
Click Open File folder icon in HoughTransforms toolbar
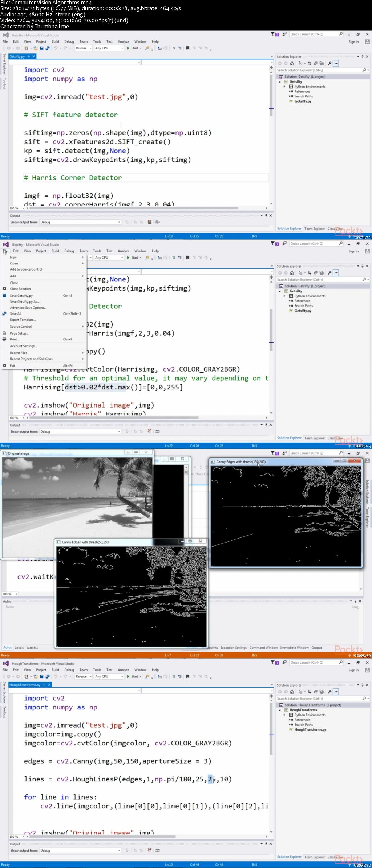(x=36, y=676)
